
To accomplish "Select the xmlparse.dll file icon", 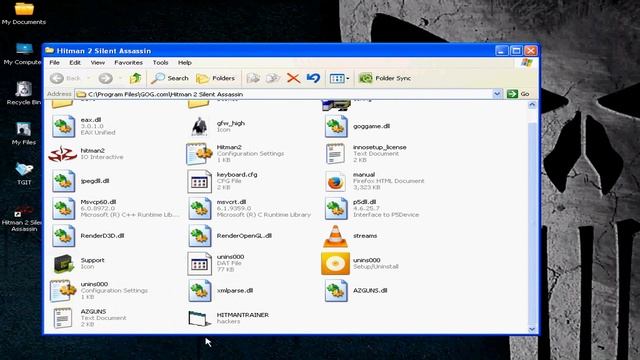I will point(200,291).
